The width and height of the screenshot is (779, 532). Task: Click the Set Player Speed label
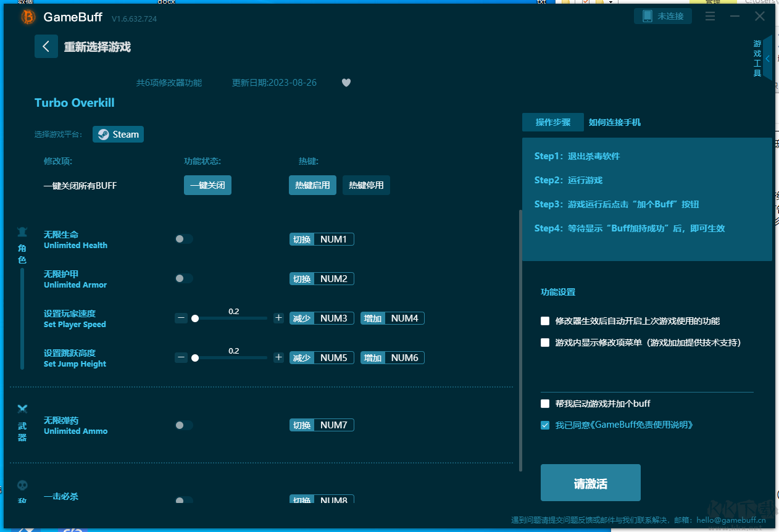tap(75, 325)
